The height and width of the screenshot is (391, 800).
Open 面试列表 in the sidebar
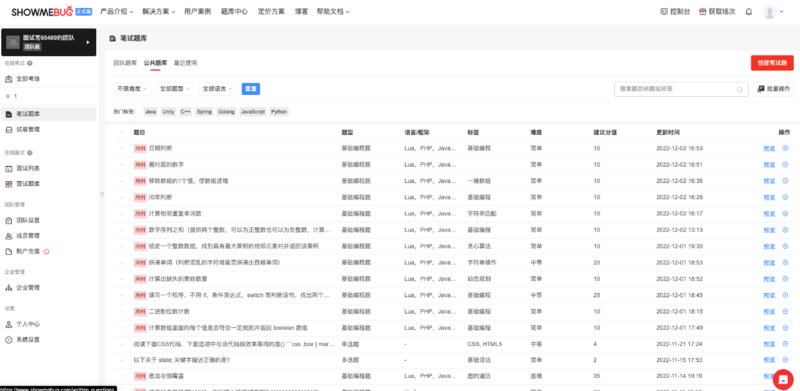click(x=48, y=168)
